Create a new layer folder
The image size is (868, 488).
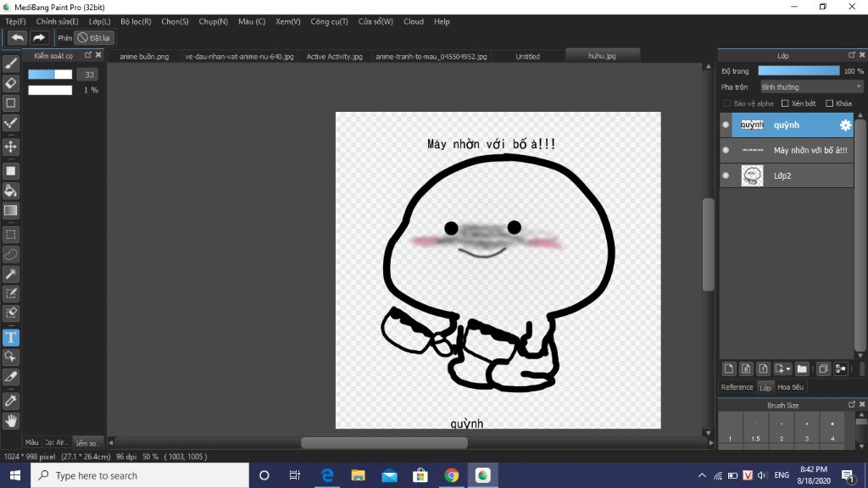coord(802,369)
